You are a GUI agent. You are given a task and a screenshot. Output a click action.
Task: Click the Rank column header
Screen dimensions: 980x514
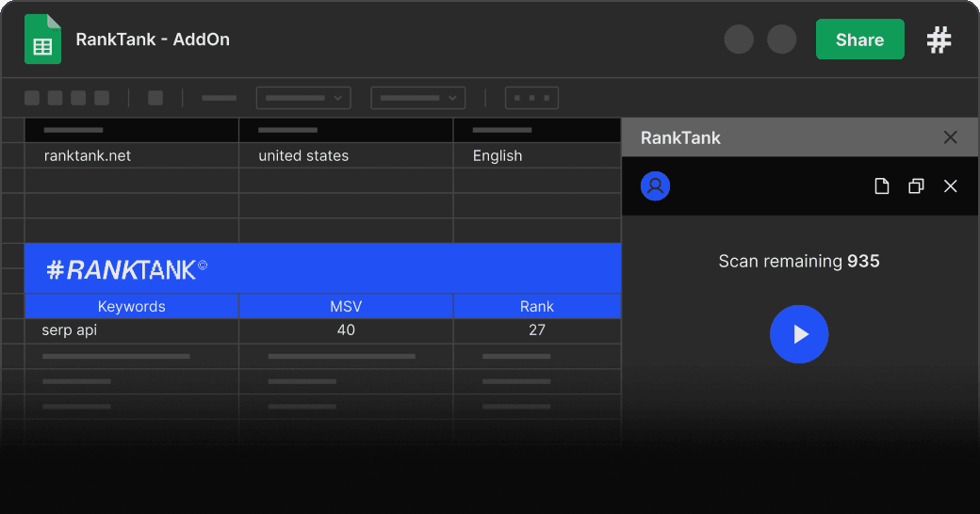pyautogui.click(x=537, y=306)
